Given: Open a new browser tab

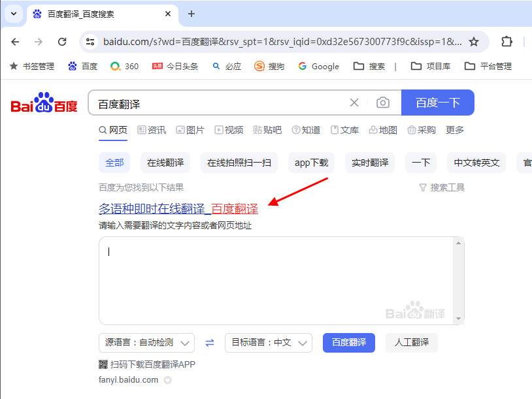Looking at the screenshot, I should click(191, 14).
